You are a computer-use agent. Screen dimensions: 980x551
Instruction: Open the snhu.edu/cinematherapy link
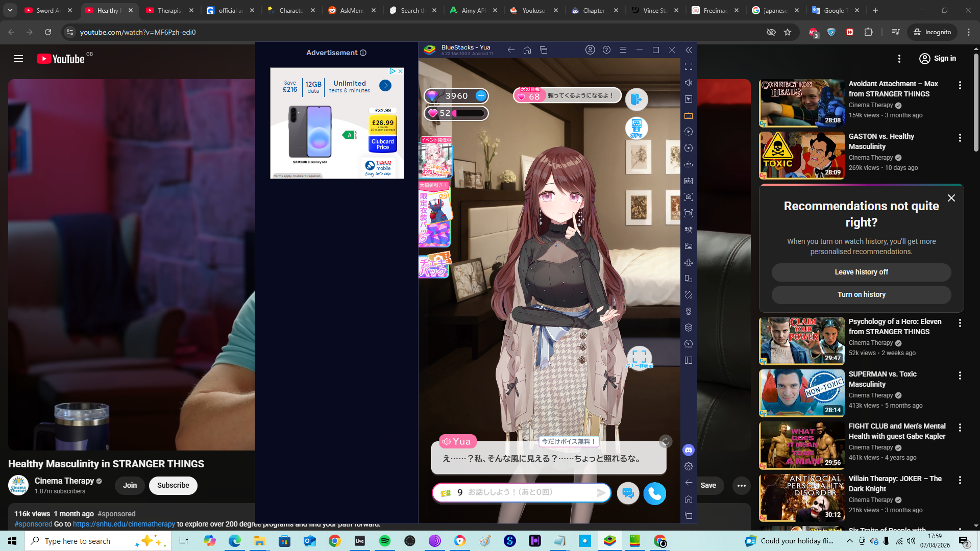point(124,524)
